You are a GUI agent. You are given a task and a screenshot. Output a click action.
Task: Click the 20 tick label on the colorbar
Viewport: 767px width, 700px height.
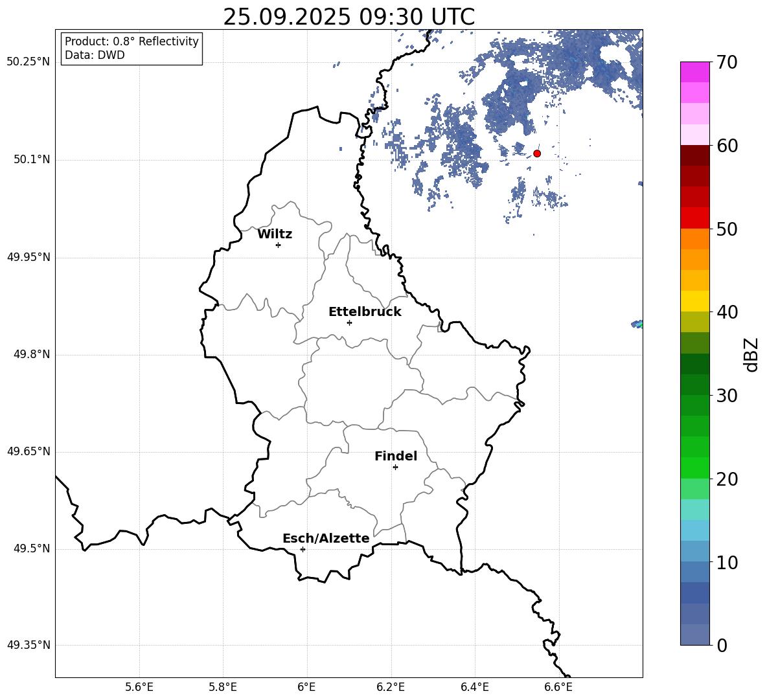(727, 479)
